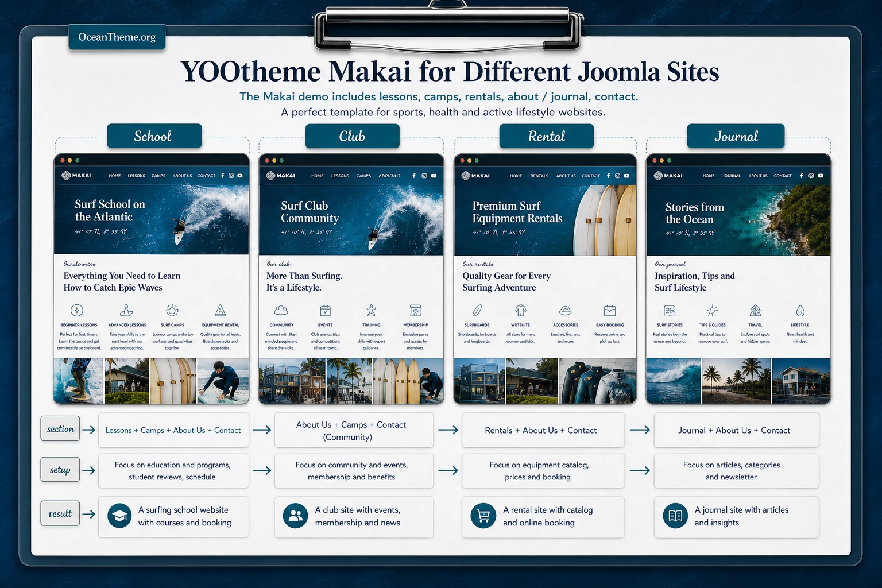Click "A surfing school website with courses and booking"
The height and width of the screenshot is (588, 882).
coord(184,516)
